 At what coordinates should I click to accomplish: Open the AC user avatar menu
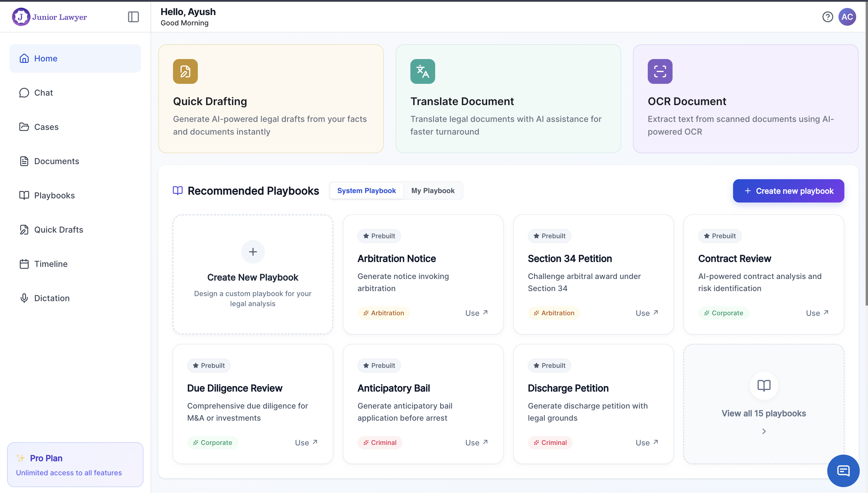click(x=847, y=17)
